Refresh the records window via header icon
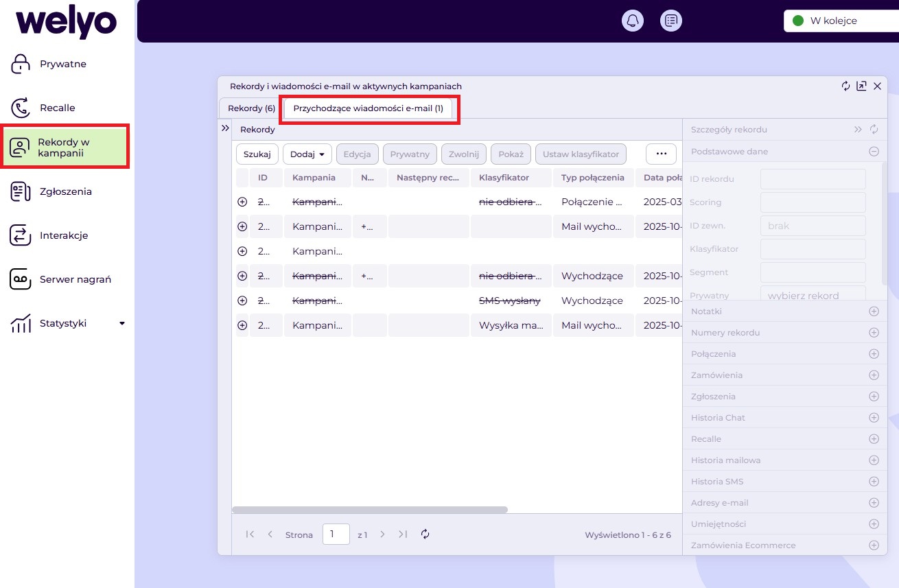 coord(845,86)
